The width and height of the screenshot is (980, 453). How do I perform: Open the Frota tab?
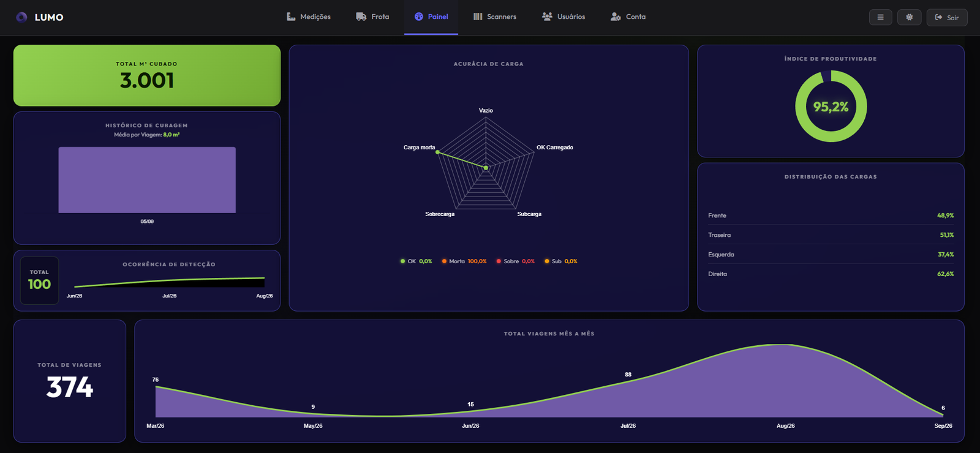tap(372, 17)
